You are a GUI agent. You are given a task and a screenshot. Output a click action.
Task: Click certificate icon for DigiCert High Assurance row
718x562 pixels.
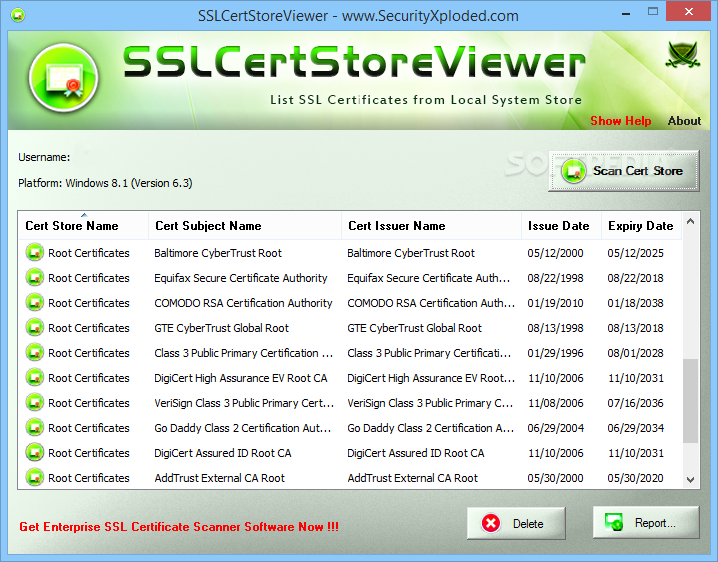[34, 377]
